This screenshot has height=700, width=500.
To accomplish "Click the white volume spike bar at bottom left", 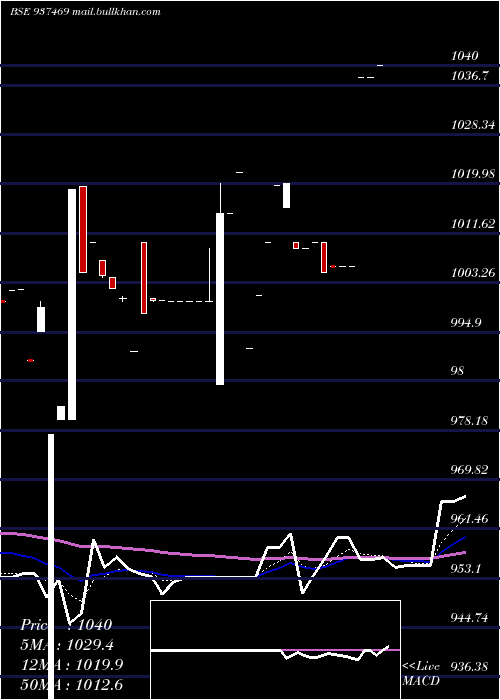I will (51, 567).
